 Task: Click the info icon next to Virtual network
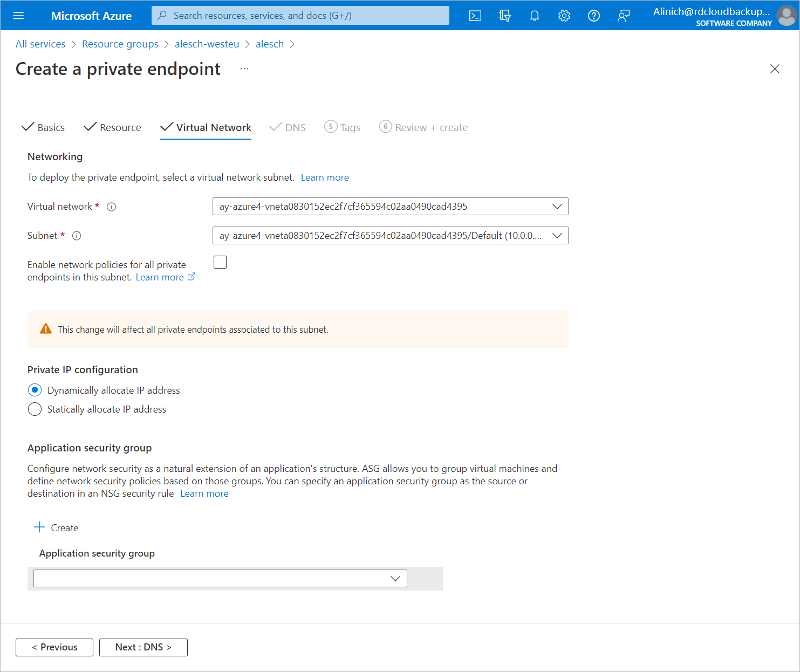point(112,207)
